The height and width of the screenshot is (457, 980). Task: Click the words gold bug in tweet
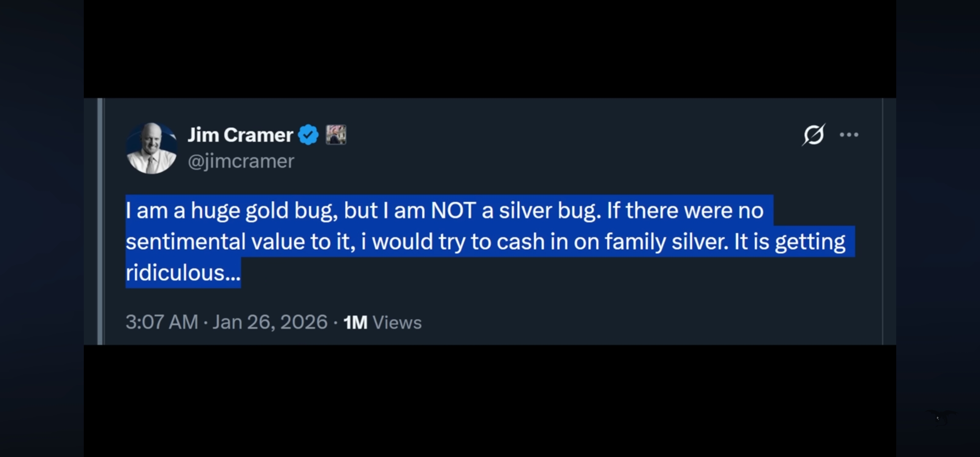(292, 211)
